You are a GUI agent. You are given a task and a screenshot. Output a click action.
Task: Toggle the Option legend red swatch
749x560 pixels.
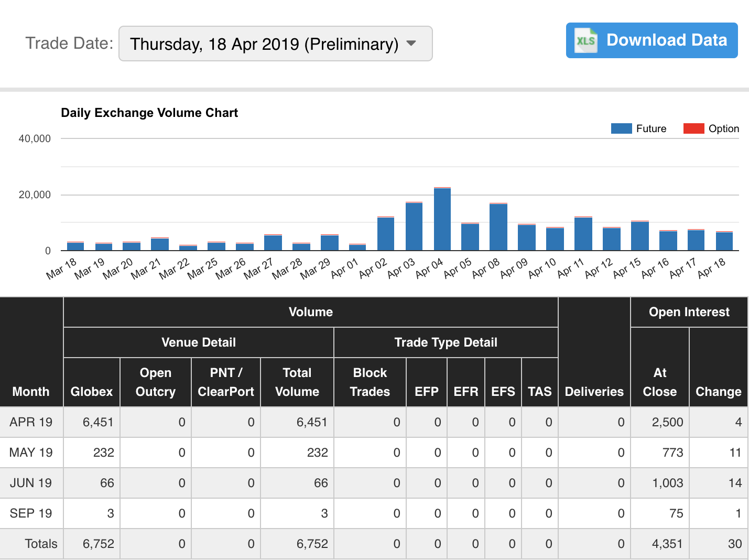pos(693,129)
